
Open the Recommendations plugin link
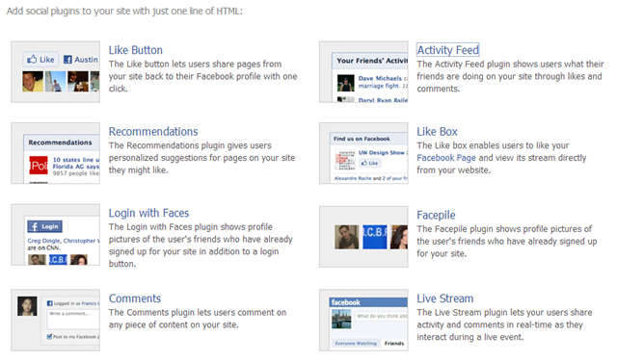tap(153, 131)
